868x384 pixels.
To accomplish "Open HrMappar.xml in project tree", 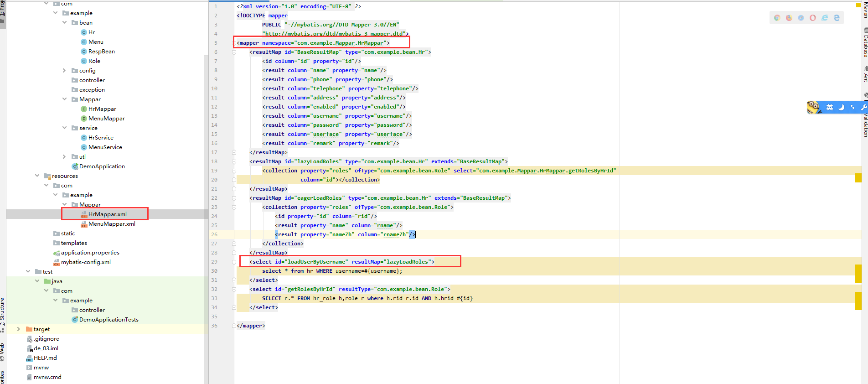I will point(107,214).
